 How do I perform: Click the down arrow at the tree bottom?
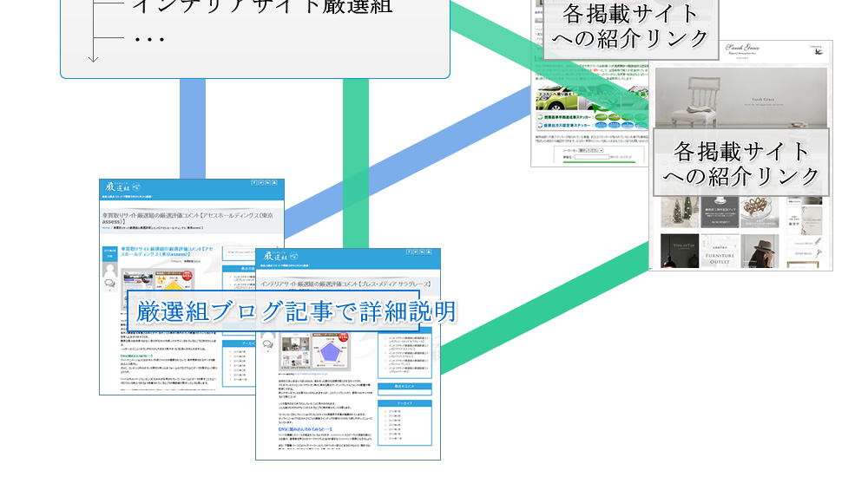coord(94,58)
